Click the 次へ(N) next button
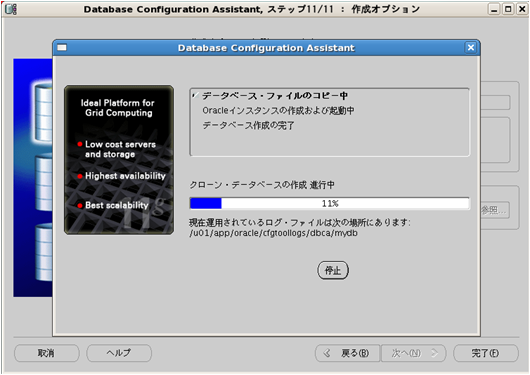 414,353
